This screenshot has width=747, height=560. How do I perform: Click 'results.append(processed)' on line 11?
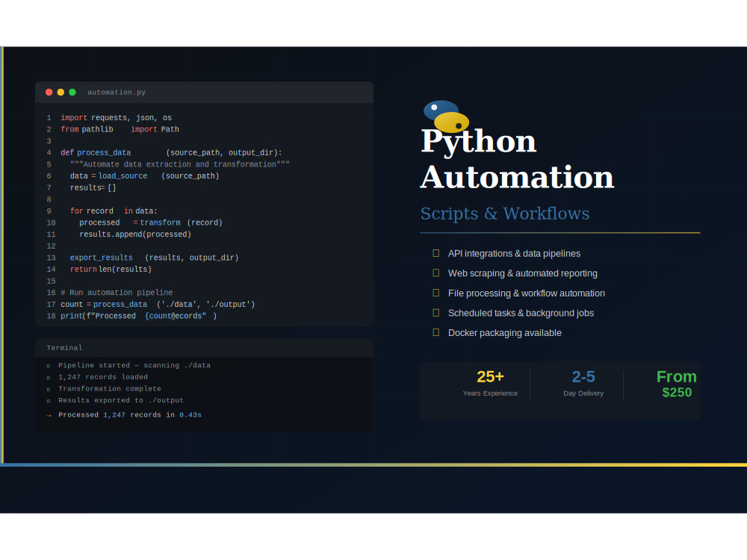[135, 234]
